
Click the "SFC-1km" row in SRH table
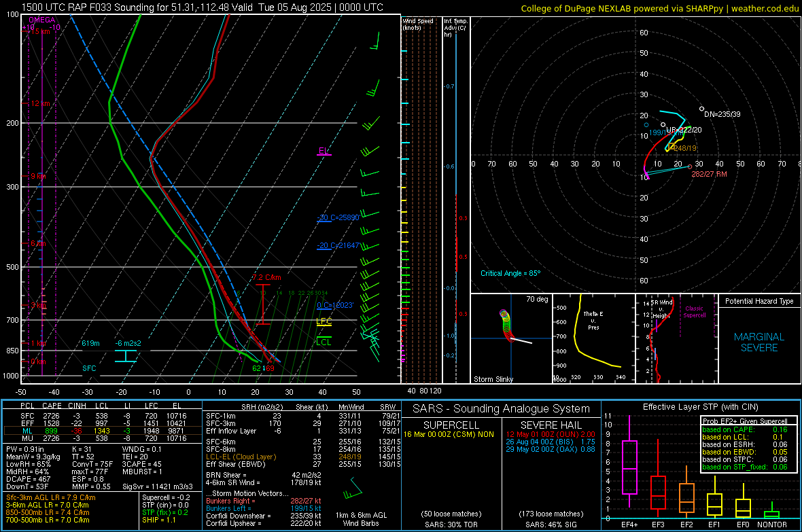pyautogui.click(x=302, y=416)
